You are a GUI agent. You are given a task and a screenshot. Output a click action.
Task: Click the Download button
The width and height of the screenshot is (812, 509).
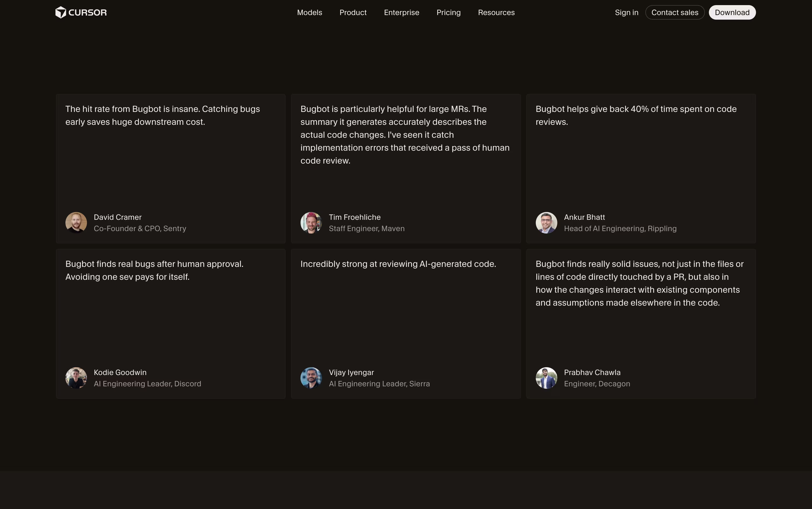[x=732, y=12]
